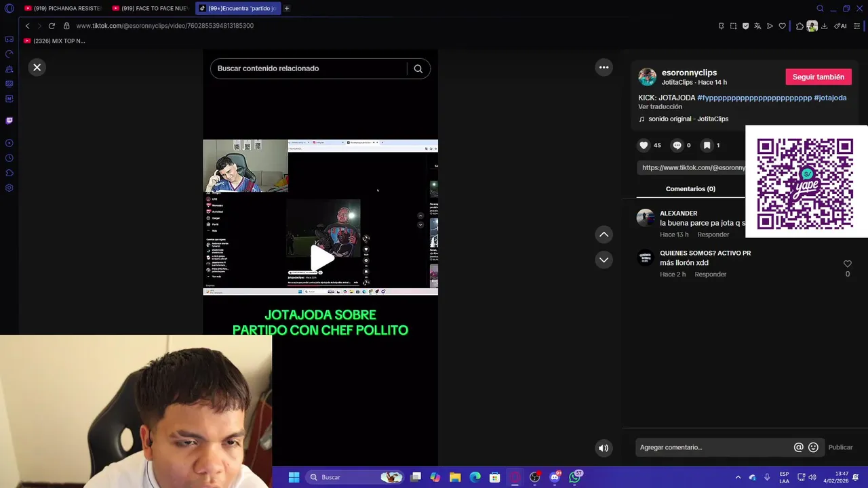Viewport: 868px width, 488px height.
Task: Select the Comentarios (0) tab
Action: tap(690, 189)
